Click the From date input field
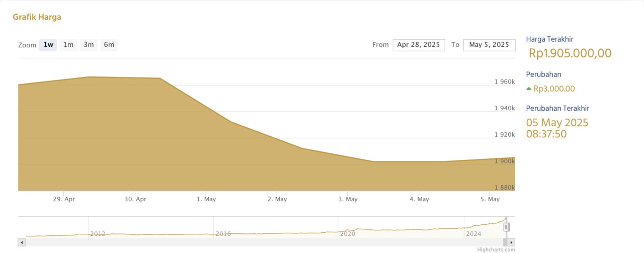This screenshot has height=253, width=644. (x=419, y=45)
